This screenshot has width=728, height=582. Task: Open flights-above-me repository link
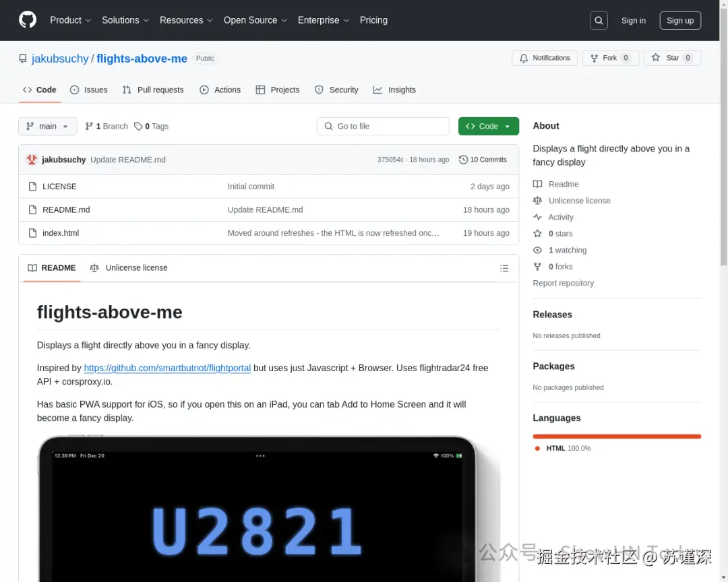142,59
